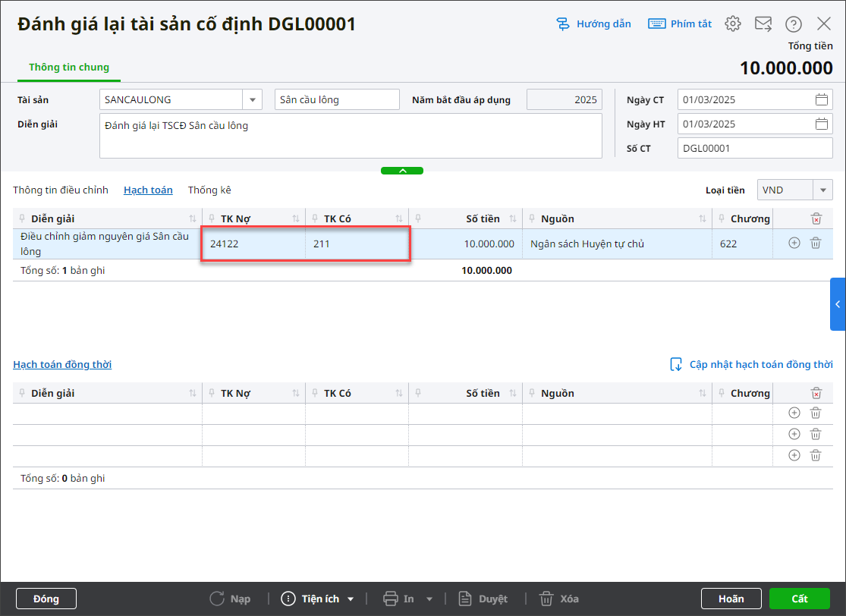Click the calendar icon for Ngày CT
This screenshot has width=846, height=616.
821,99
